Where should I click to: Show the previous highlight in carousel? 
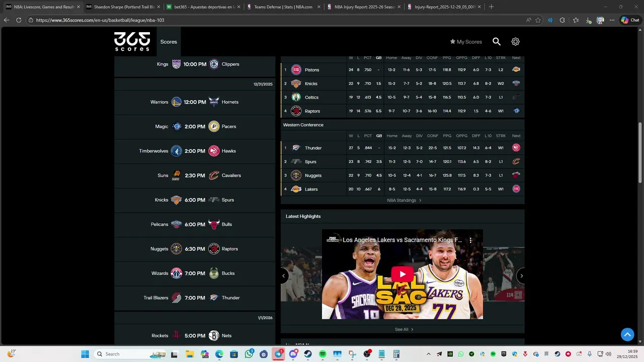(x=284, y=276)
